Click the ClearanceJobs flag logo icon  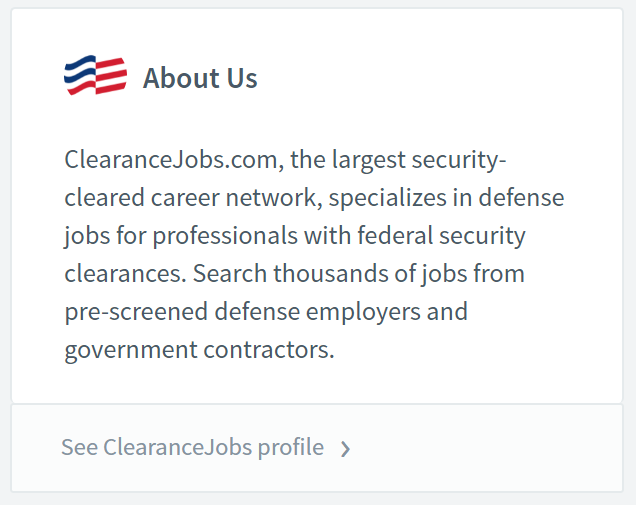(x=95, y=75)
